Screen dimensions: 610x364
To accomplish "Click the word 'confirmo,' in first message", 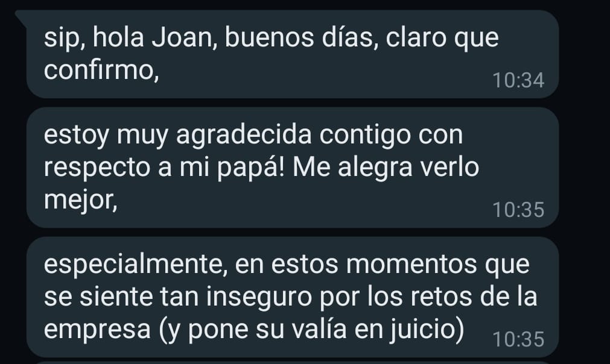I will tap(101, 71).
